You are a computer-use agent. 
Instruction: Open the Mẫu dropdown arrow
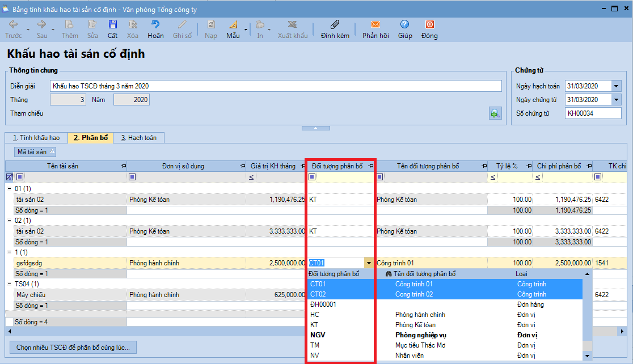(246, 29)
